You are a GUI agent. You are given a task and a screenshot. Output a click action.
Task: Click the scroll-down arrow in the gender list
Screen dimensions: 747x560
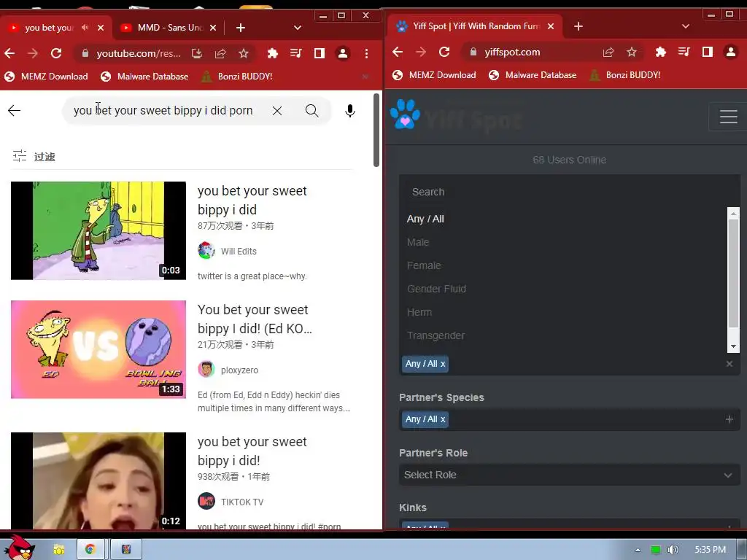pos(733,346)
